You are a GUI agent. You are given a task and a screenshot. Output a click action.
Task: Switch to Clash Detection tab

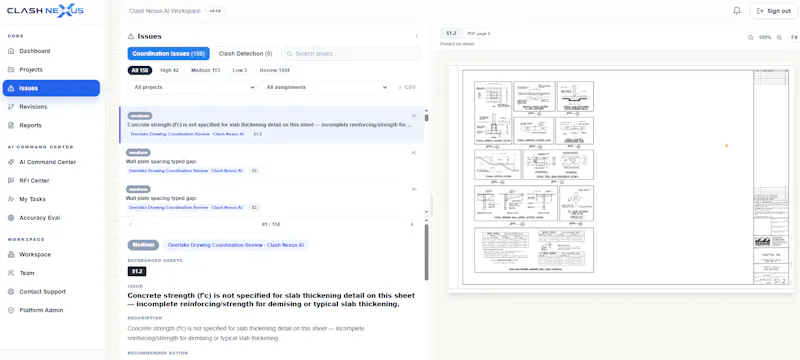[x=245, y=54]
